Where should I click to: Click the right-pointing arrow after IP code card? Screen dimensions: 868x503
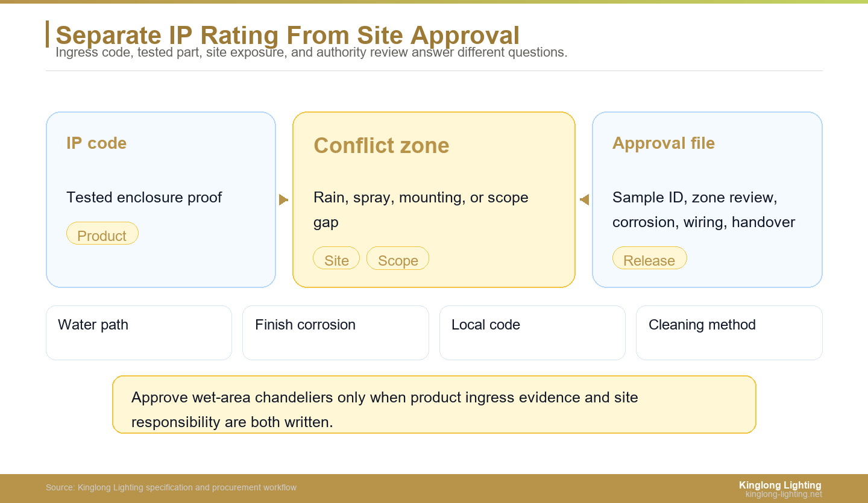tap(283, 199)
